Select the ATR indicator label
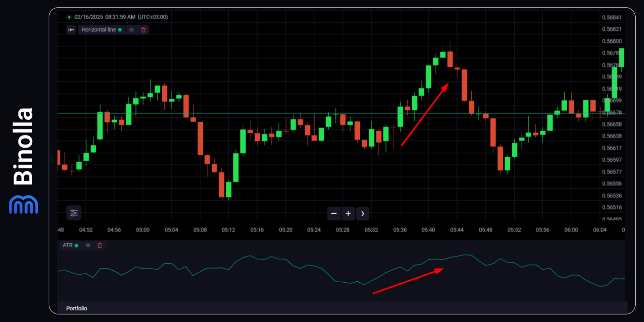The width and height of the screenshot is (644, 322). [67, 245]
